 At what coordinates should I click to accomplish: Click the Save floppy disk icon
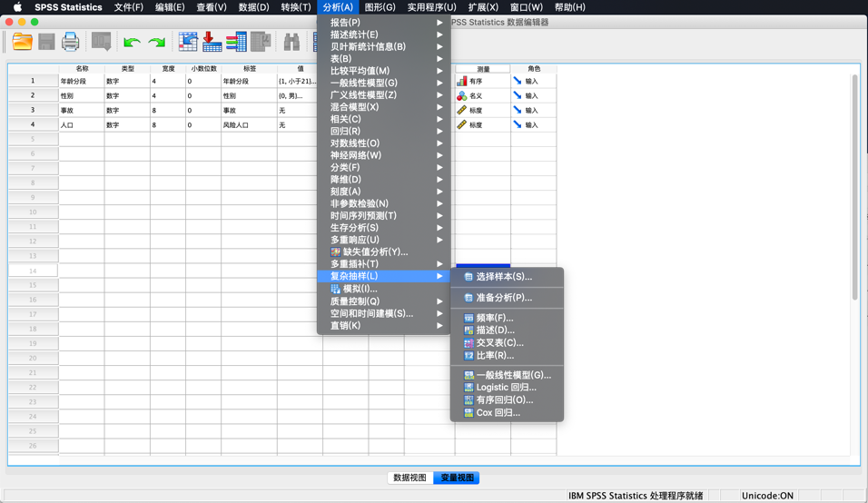46,42
